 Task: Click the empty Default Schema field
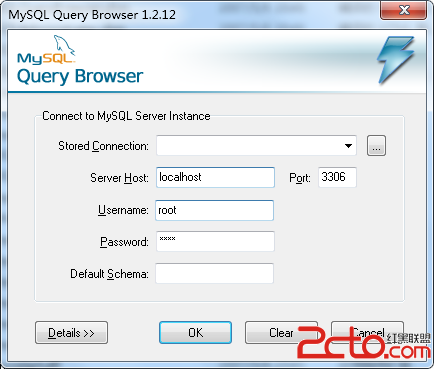point(215,273)
